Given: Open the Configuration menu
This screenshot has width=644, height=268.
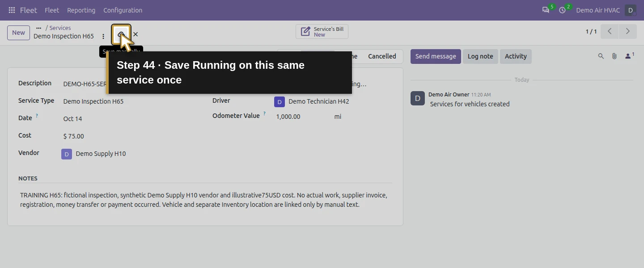Looking at the screenshot, I should click(123, 10).
